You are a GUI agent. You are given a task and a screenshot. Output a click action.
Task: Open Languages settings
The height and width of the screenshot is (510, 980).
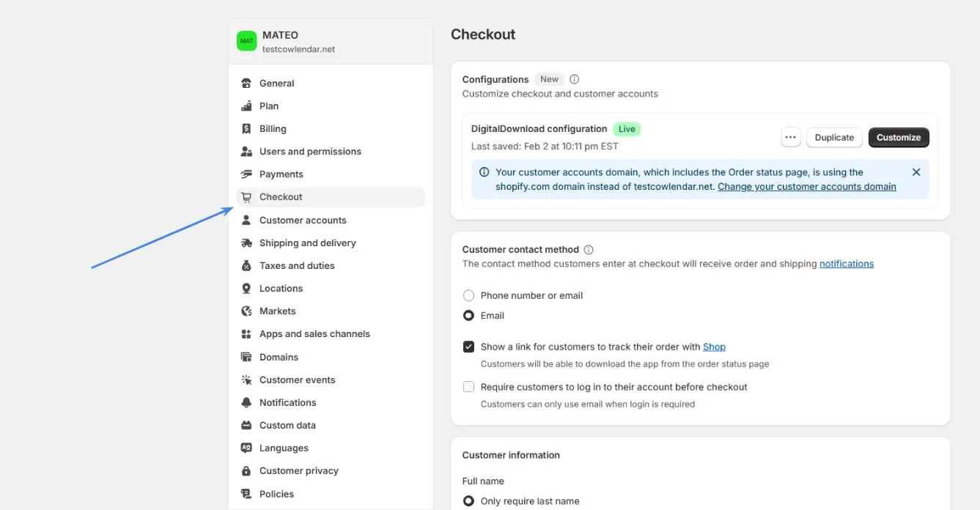click(x=331, y=448)
